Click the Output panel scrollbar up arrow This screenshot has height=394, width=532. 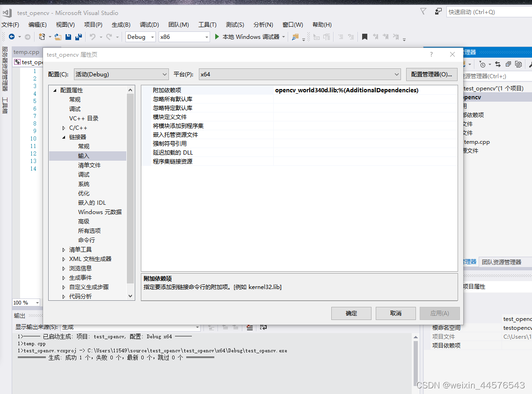tap(415, 337)
